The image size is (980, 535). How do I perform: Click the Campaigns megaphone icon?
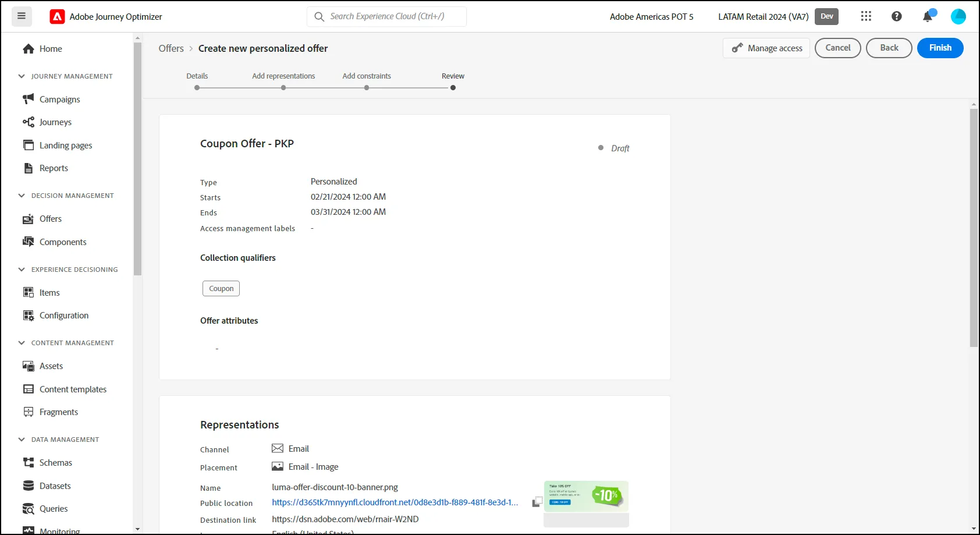(29, 99)
